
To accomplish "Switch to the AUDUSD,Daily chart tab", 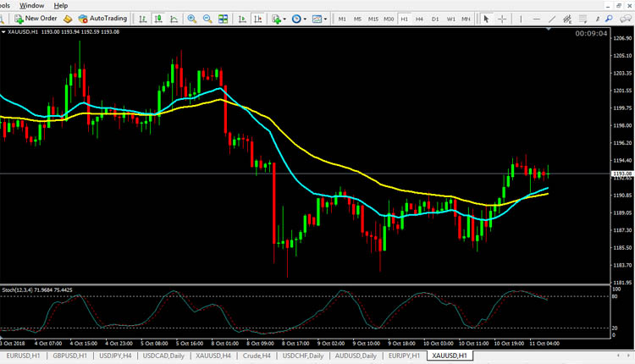I will coord(356,356).
